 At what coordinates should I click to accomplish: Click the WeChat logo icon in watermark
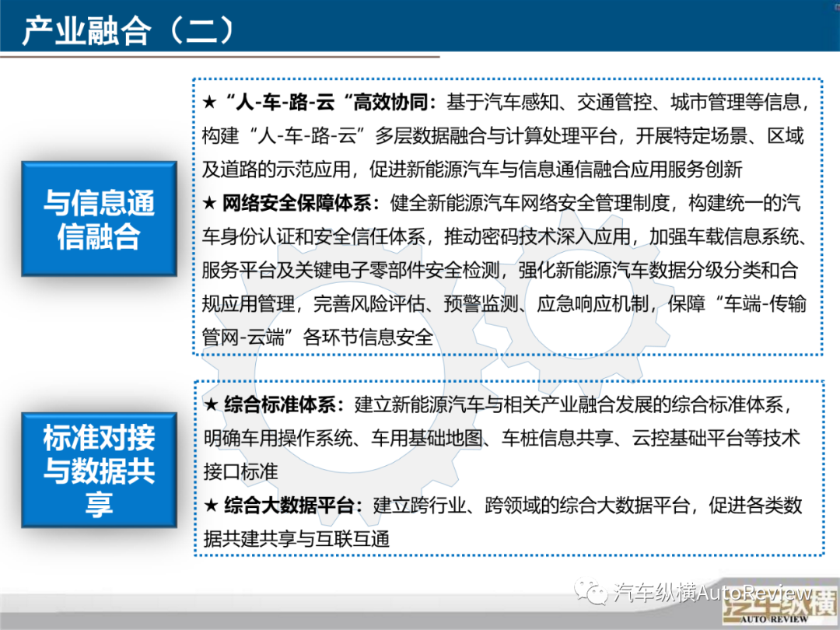[593, 592]
